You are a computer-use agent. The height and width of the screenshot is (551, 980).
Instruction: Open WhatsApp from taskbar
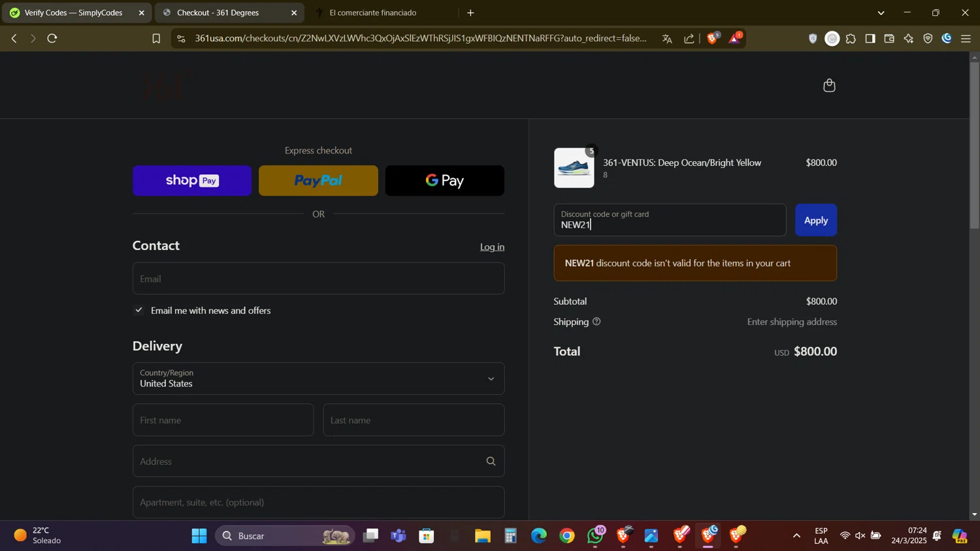pos(595,536)
